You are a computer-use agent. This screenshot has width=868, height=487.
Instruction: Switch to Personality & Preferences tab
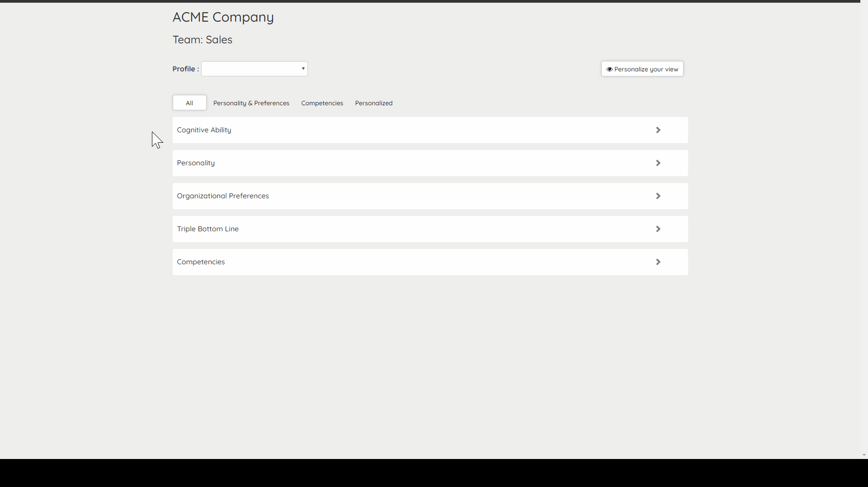point(251,103)
